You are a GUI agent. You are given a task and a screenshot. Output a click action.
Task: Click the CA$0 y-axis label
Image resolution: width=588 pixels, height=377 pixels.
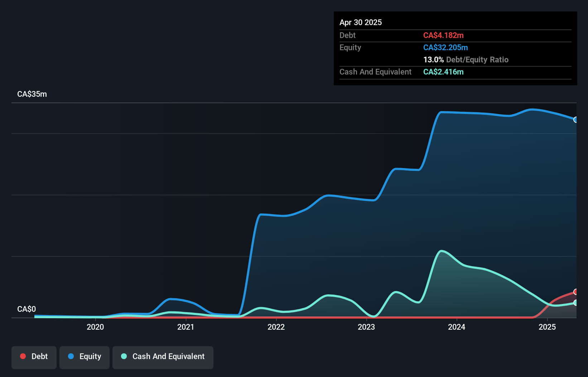pyautogui.click(x=26, y=309)
